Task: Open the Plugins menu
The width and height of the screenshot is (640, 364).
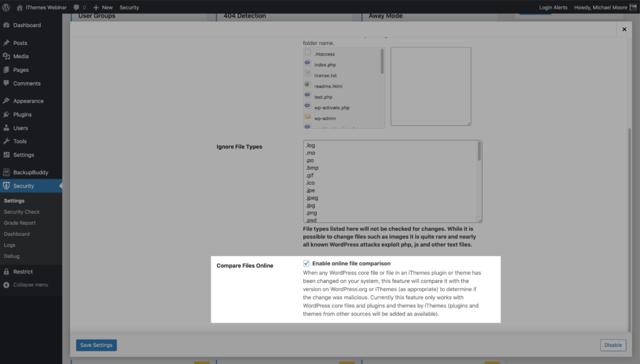Action: pos(31,114)
